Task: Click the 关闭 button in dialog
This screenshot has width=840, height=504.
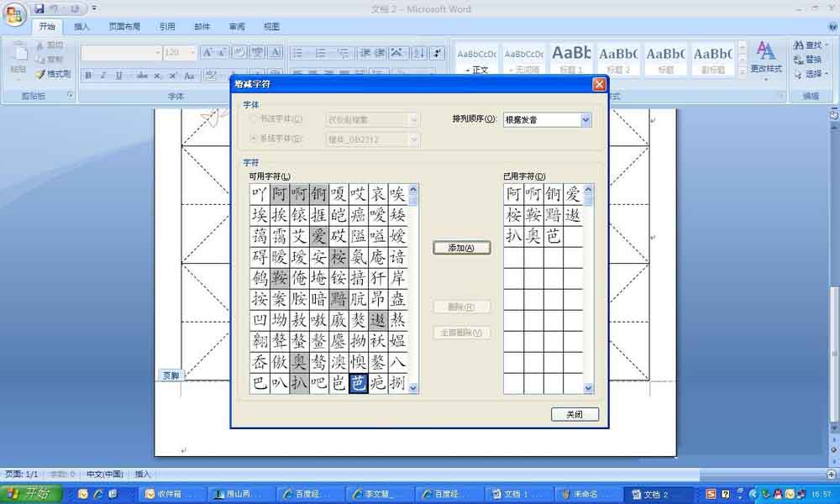Action: (575, 415)
